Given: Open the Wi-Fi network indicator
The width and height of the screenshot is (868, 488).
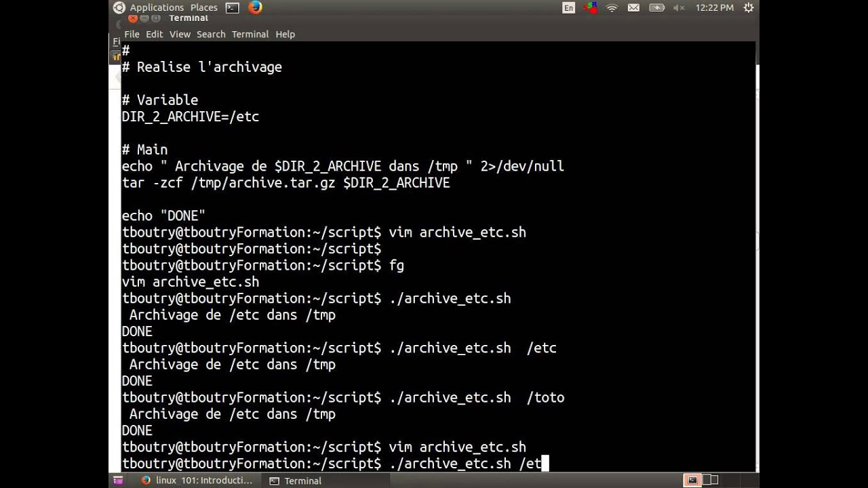Looking at the screenshot, I should [612, 7].
